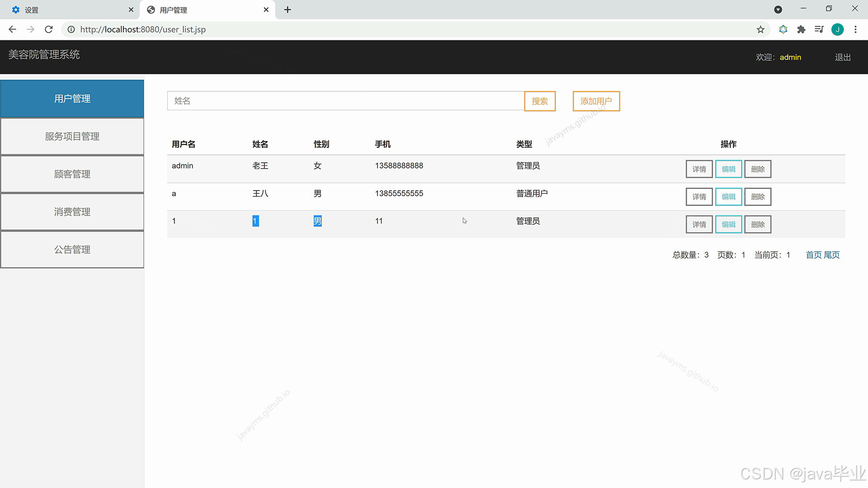The width and height of the screenshot is (868, 488).
Task: Click the phone number 13588888888
Action: click(x=399, y=166)
